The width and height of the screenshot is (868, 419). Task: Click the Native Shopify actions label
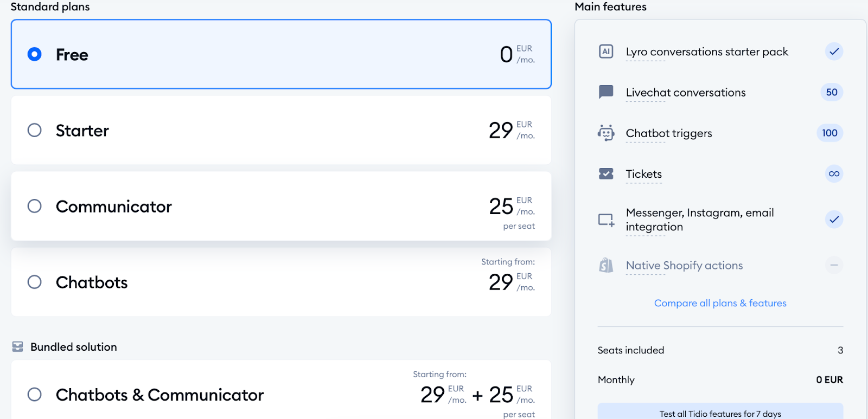[x=684, y=266]
